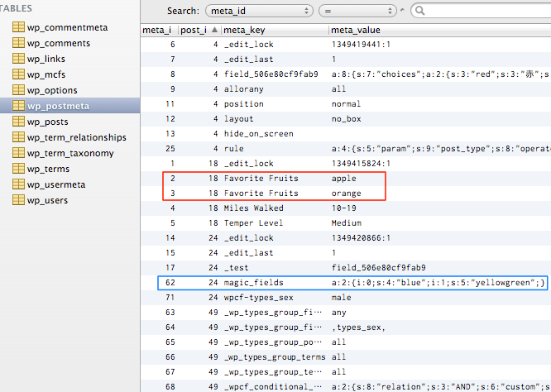
Task: Click the wp_terms table icon
Action: (18, 169)
